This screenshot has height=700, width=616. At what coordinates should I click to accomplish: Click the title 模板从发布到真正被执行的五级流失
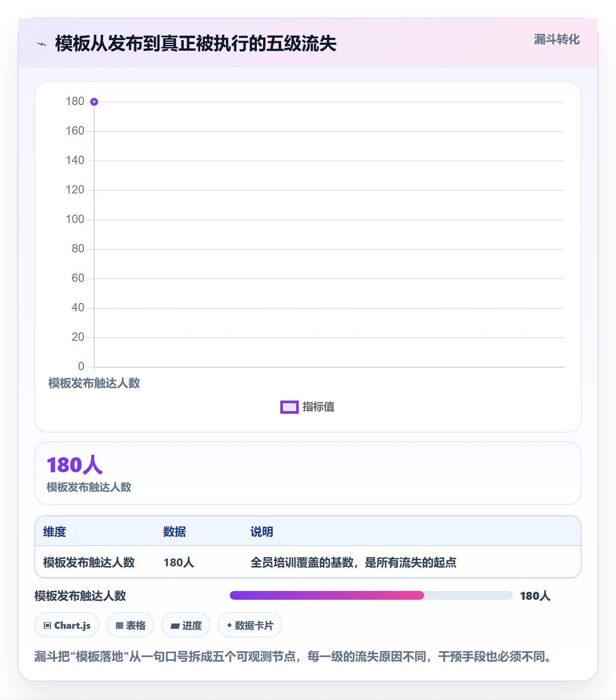(x=196, y=44)
